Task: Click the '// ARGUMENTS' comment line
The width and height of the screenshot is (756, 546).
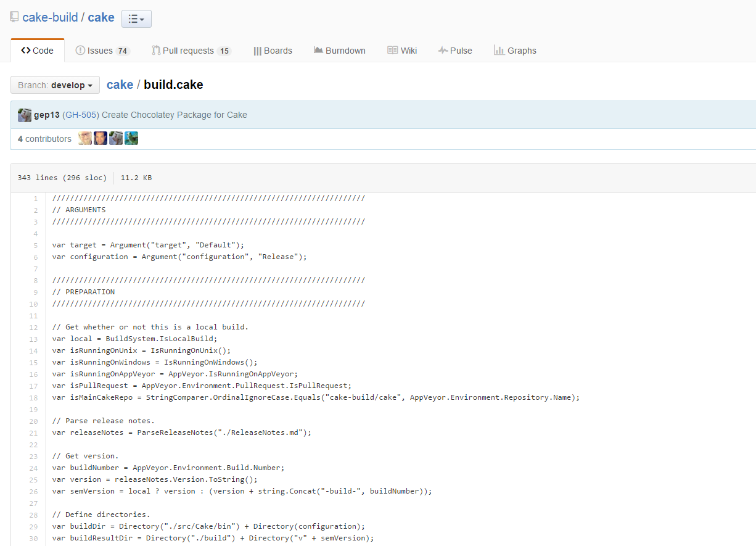Action: pyautogui.click(x=79, y=210)
